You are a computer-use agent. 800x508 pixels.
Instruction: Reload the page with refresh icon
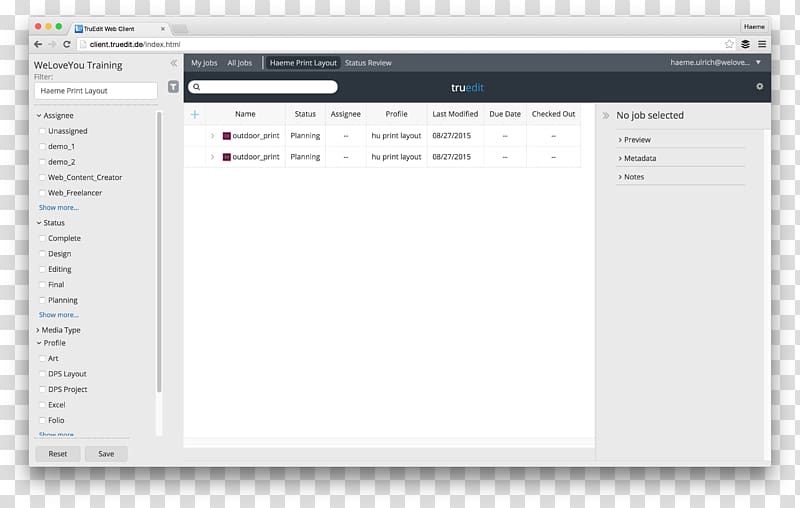click(66, 44)
